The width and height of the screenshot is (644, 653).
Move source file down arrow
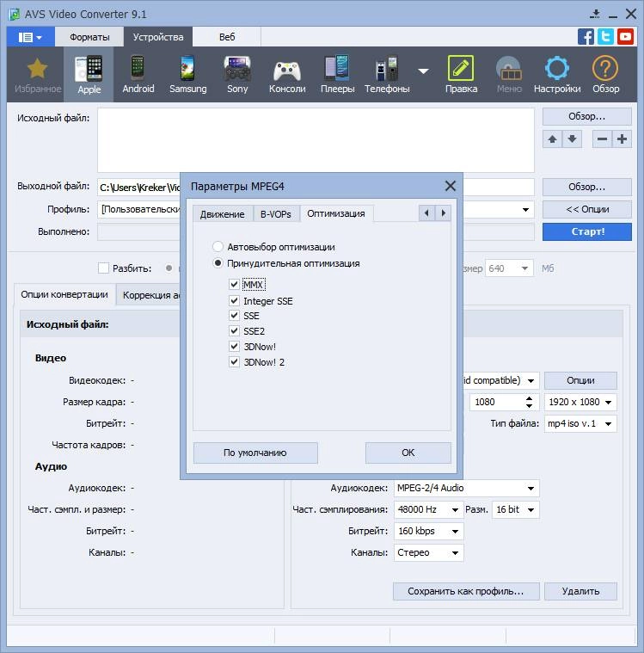coord(572,139)
